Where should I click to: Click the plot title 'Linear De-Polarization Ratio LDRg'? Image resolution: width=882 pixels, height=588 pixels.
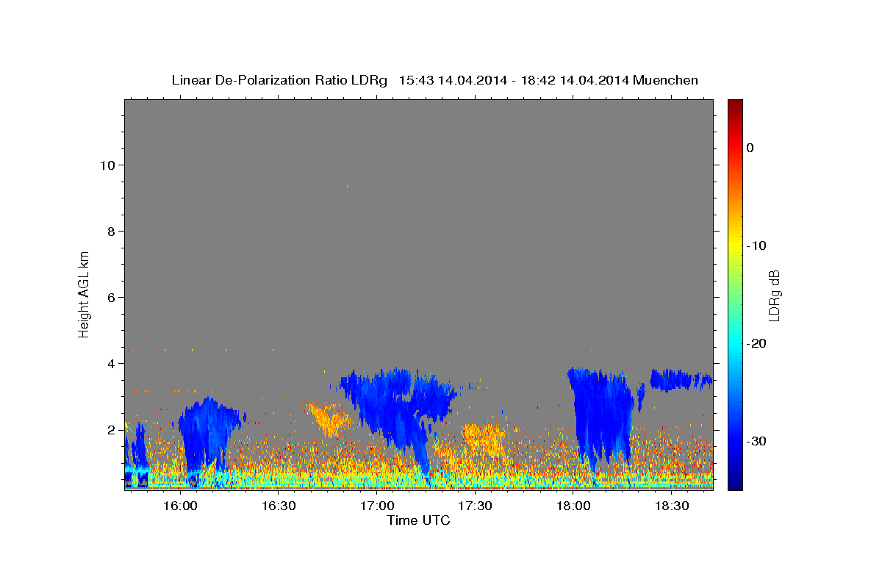(x=279, y=80)
